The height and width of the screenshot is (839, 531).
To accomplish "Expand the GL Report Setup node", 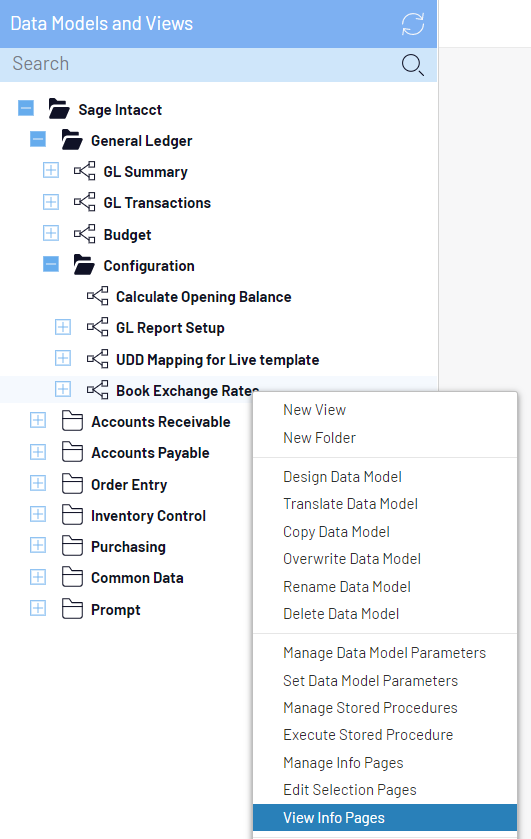I will (x=63, y=327).
